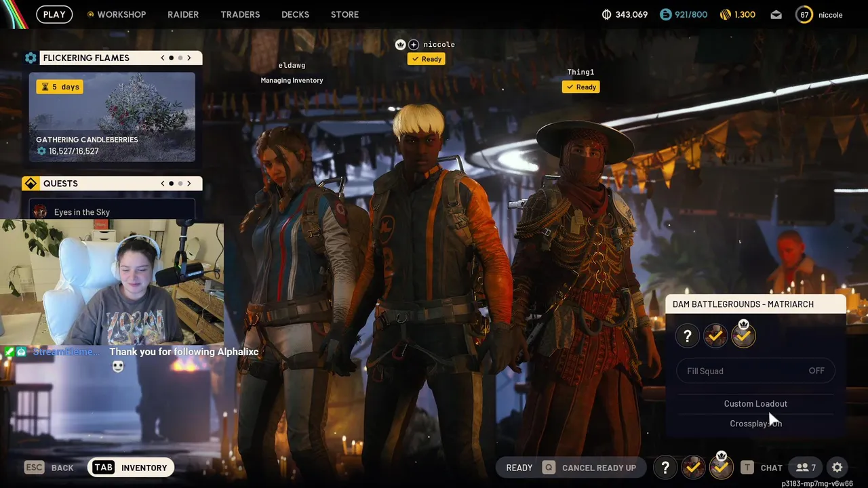Open the settings gear at bottom right
The image size is (868, 488).
tap(837, 468)
